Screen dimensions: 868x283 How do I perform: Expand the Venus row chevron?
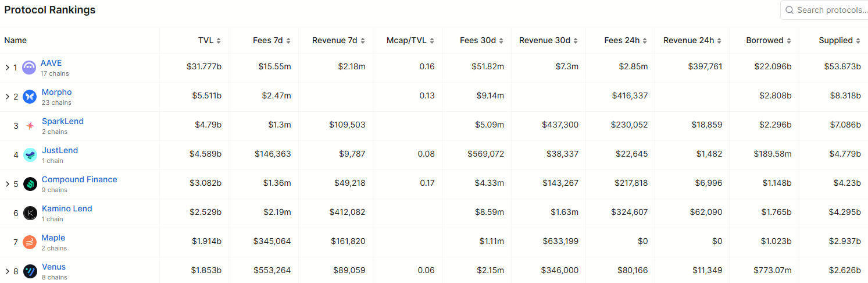point(7,271)
